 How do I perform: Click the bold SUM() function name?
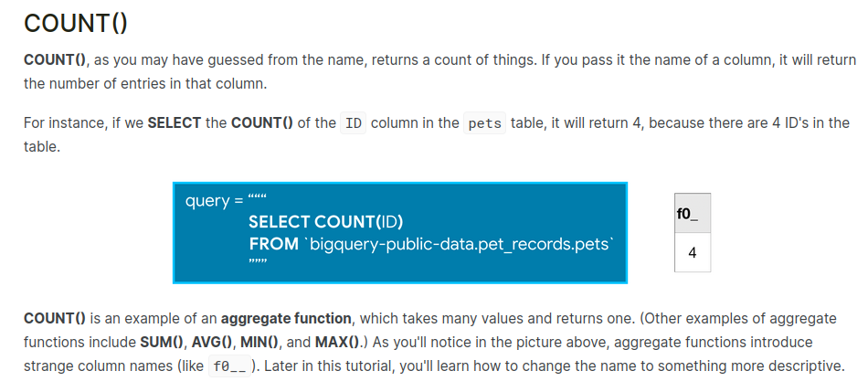(x=164, y=343)
